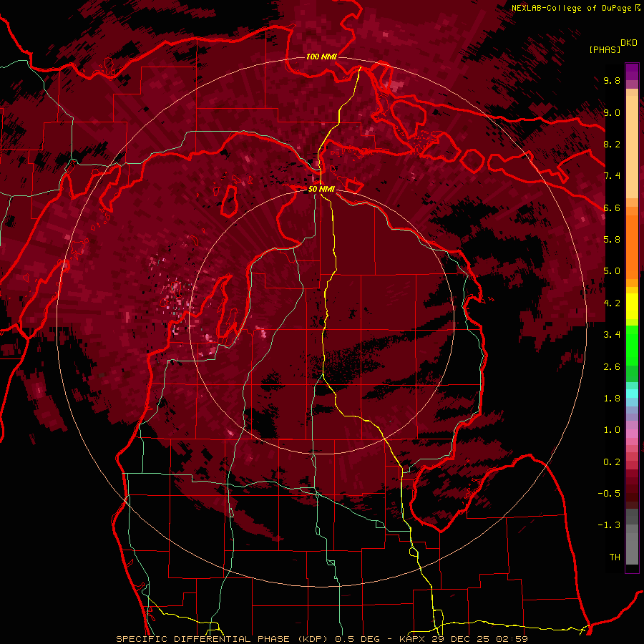Click the DKD label above color bar
Screen dimensions: 644x644
click(x=629, y=43)
